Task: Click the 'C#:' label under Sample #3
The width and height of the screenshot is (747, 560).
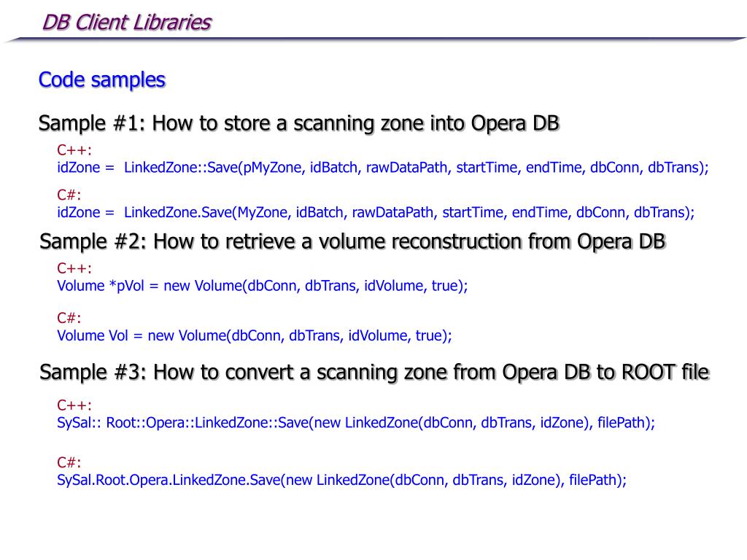Action: [x=69, y=462]
